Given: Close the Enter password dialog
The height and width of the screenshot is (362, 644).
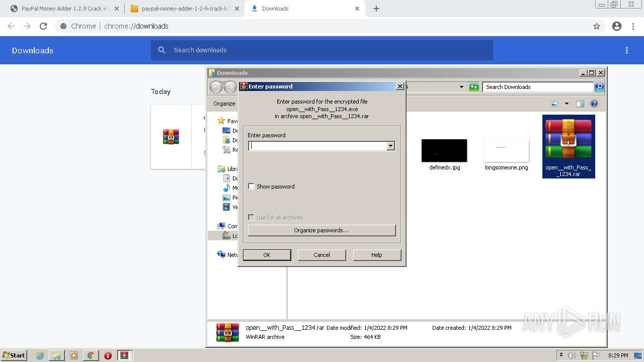Looking at the screenshot, I should [x=400, y=86].
